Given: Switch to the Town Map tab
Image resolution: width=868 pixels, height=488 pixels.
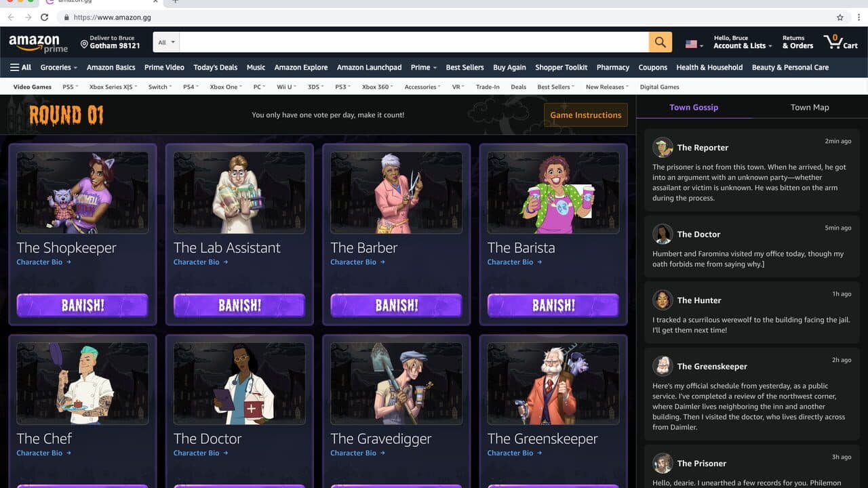Looking at the screenshot, I should pos(810,107).
